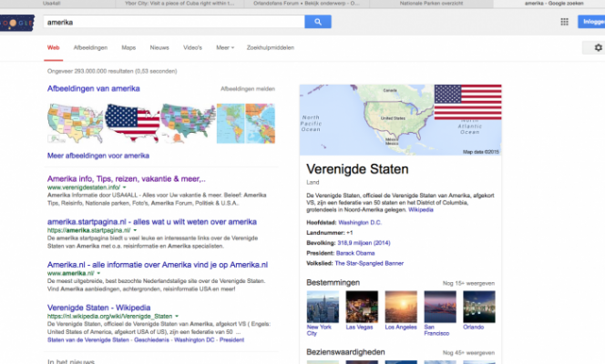605x364 pixels.
Task: Switch to the Ybor City browser tab
Action: coord(179,3)
